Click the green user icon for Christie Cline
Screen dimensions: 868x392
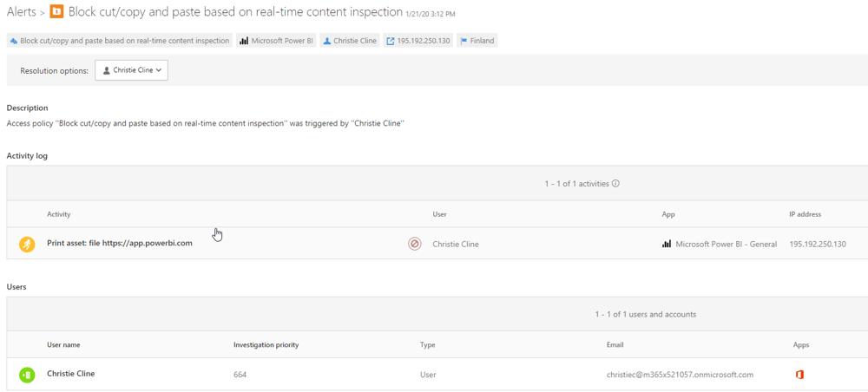coord(27,375)
